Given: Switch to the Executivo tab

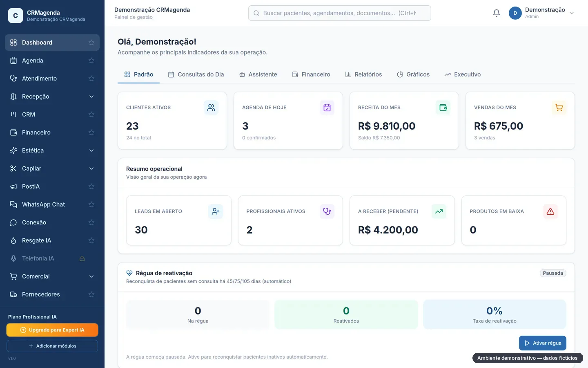Looking at the screenshot, I should point(463,74).
